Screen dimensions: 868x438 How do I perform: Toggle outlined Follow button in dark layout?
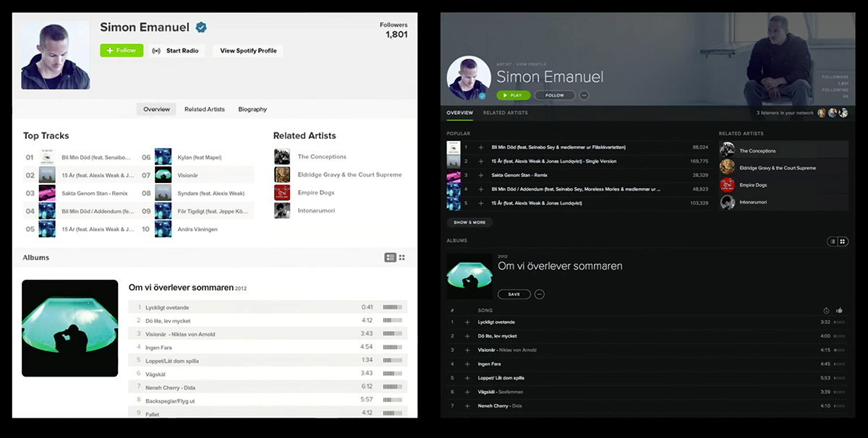click(555, 95)
